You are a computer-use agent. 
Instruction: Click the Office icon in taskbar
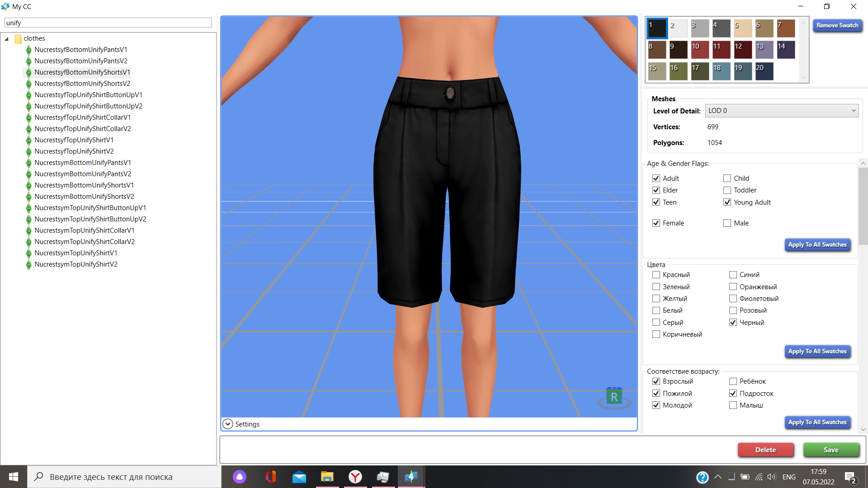[271, 477]
